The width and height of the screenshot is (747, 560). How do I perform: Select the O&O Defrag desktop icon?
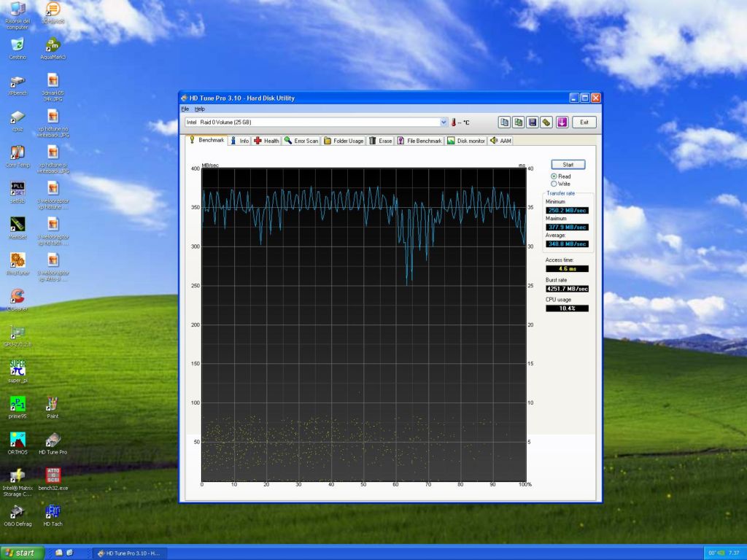[18, 516]
